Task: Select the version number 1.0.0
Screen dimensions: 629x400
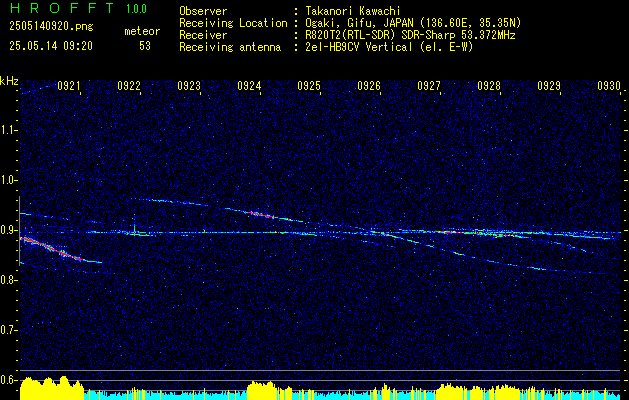Action: (x=136, y=8)
